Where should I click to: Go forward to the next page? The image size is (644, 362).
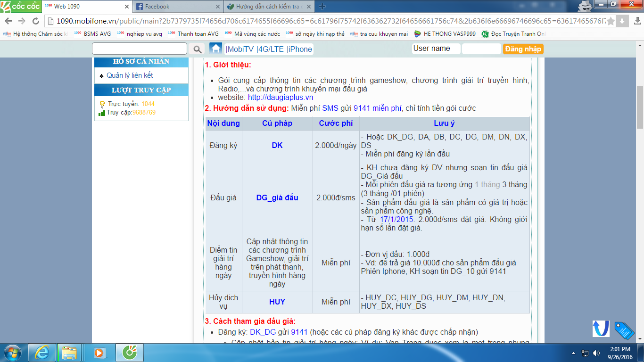(x=22, y=21)
